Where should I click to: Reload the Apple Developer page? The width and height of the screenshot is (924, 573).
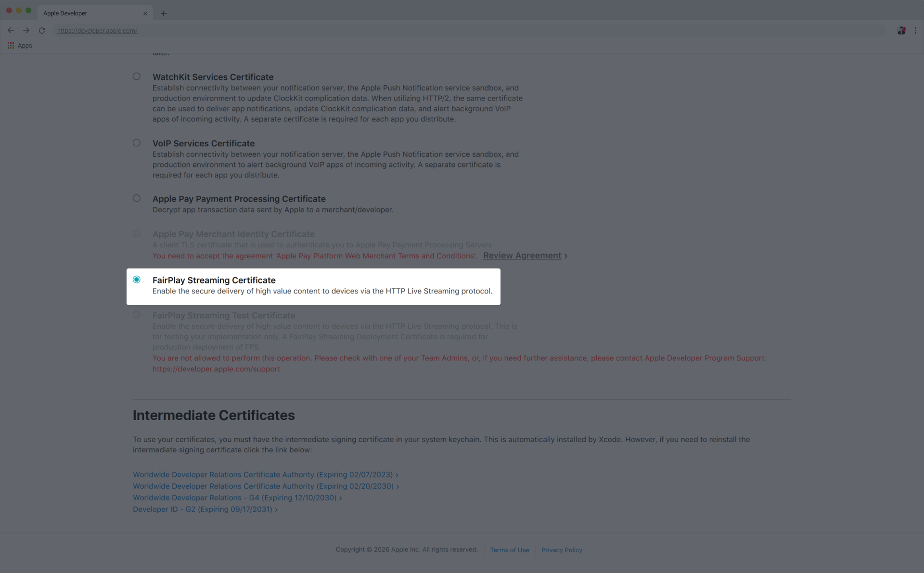click(42, 30)
